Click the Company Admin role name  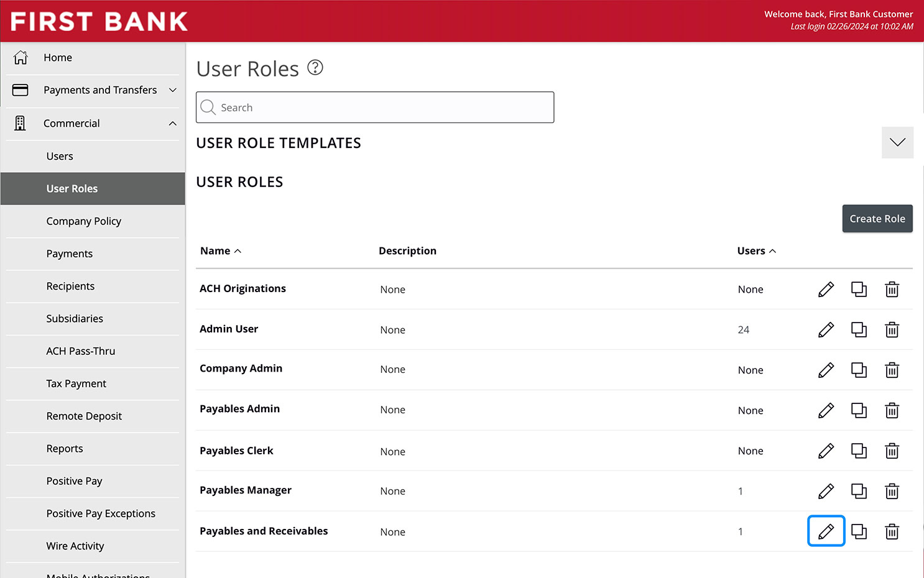tap(241, 368)
